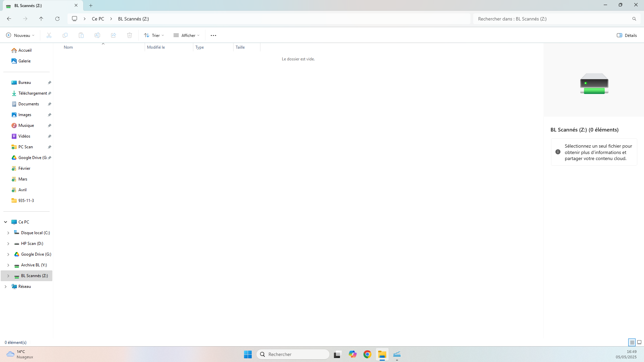Open the See more options ellipsis
Image resolution: width=644 pixels, height=362 pixels.
pyautogui.click(x=213, y=35)
